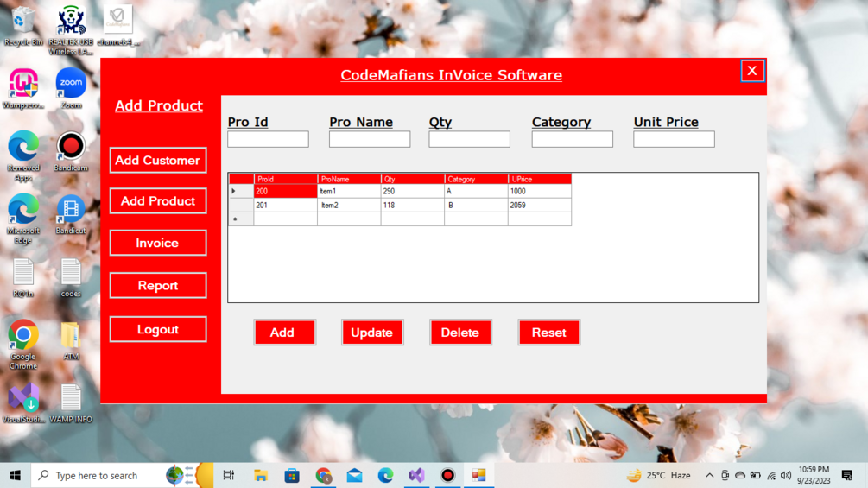Select cell with ProId 201
Image resolution: width=868 pixels, height=488 pixels.
coord(286,206)
